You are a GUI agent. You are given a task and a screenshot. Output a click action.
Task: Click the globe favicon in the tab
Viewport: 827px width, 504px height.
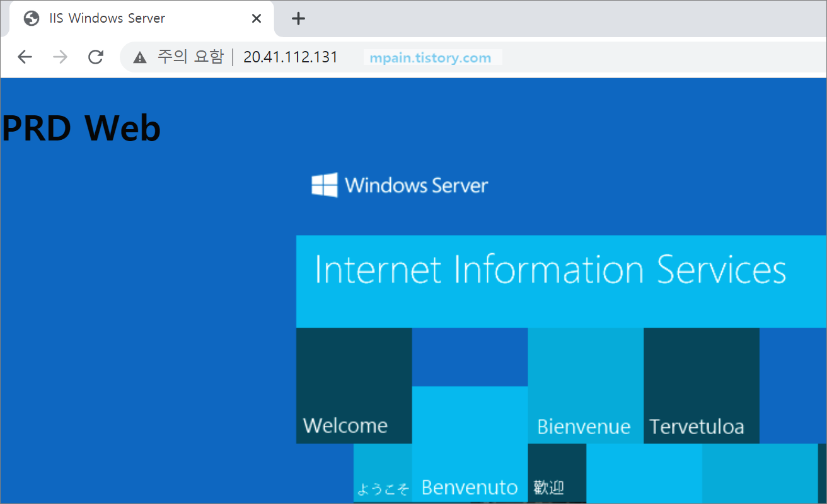point(32,19)
